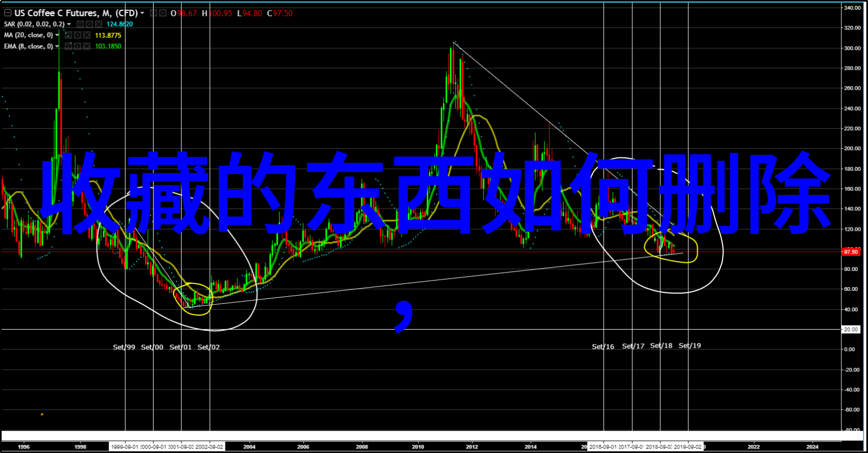Viewport: 868px width, 453px height.
Task: Click the 2016-09-01 date marker on time axis
Action: click(603, 447)
